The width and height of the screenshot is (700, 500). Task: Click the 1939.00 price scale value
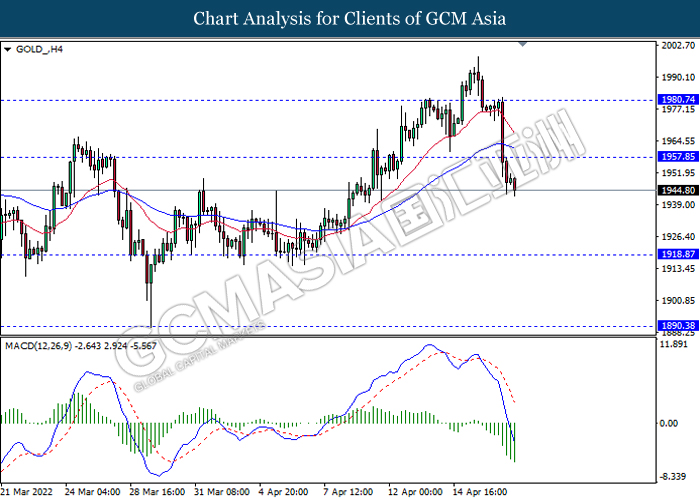678,205
